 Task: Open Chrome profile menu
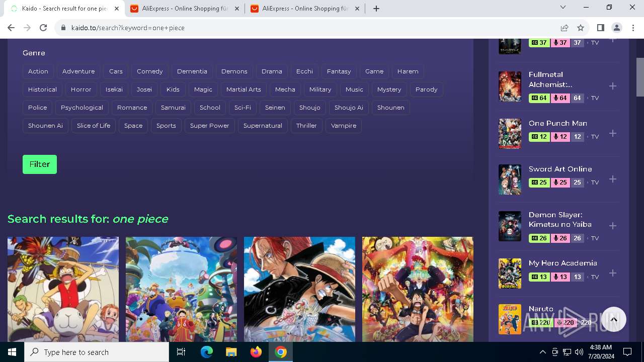(617, 28)
